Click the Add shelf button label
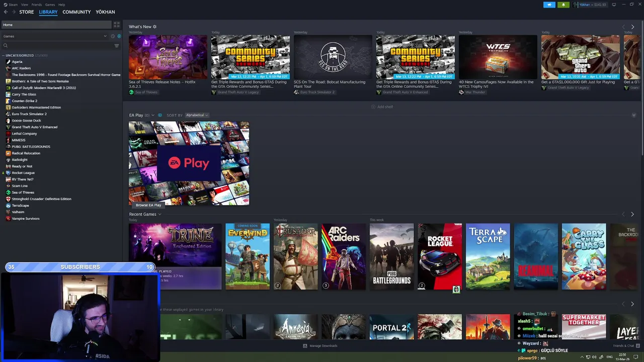Viewport: 644px width, 362px height. coord(385,107)
